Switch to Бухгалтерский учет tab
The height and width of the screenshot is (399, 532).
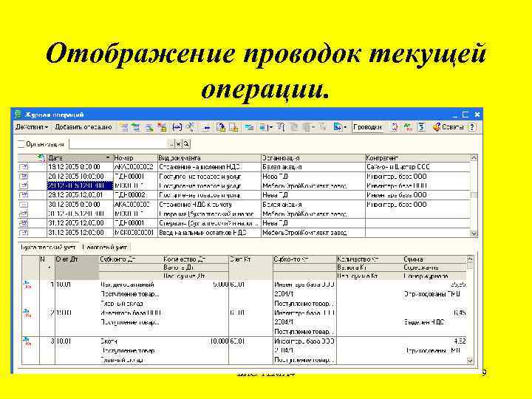click(48, 248)
